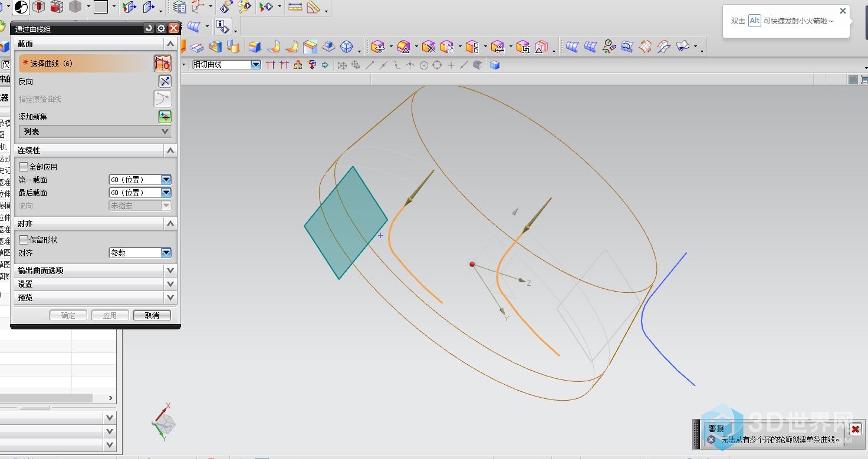This screenshot has height=459, width=868.
Task: Click the Move Face icon
Action: click(x=378, y=47)
